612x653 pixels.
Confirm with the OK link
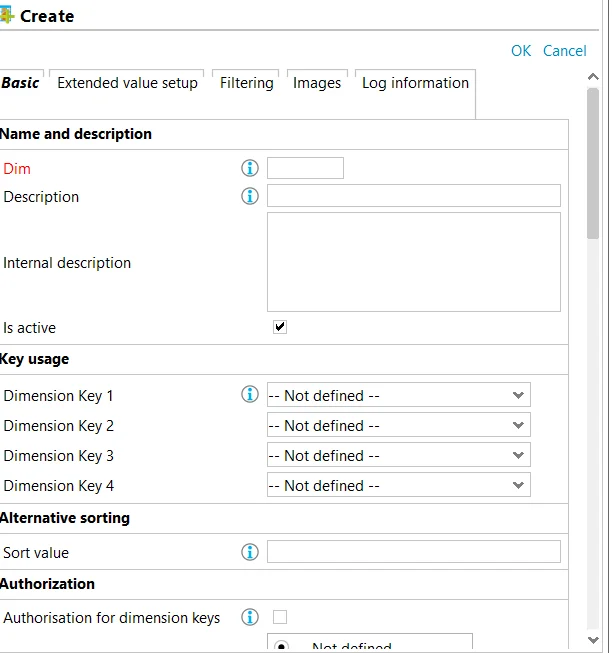point(521,51)
